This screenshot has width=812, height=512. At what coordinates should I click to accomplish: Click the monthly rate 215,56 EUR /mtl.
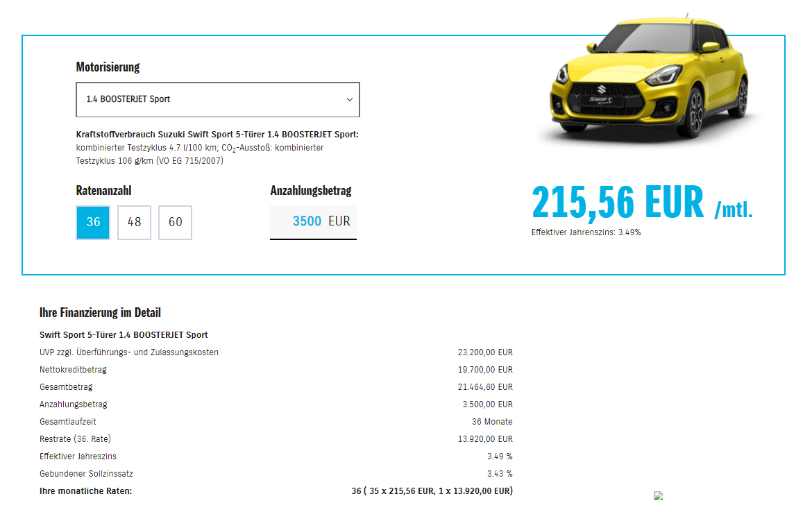click(x=642, y=203)
